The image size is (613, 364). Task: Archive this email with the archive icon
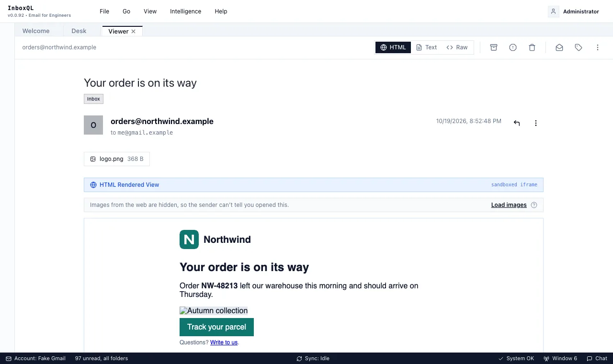(494, 47)
